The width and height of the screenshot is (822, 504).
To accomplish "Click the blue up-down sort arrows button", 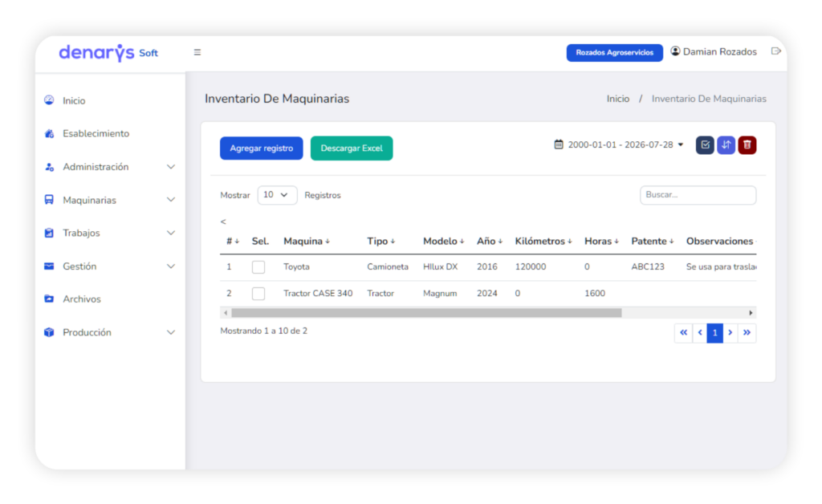I will 726,145.
